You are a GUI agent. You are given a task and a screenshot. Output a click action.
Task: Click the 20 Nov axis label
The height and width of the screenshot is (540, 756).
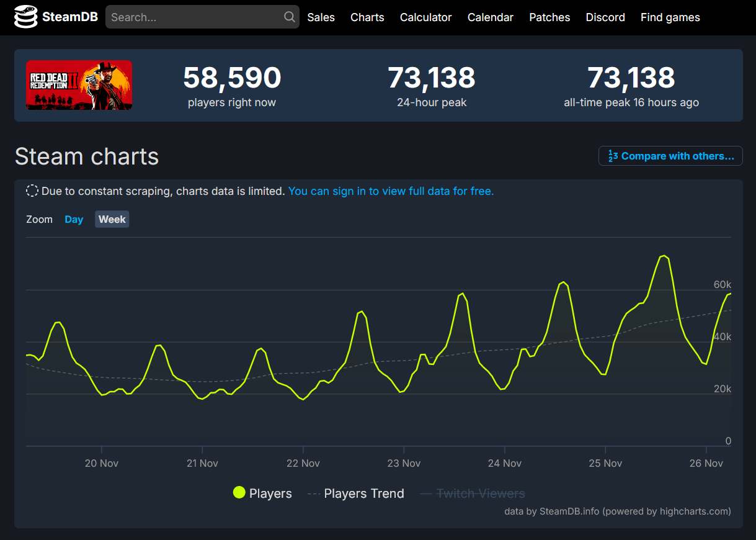click(102, 463)
